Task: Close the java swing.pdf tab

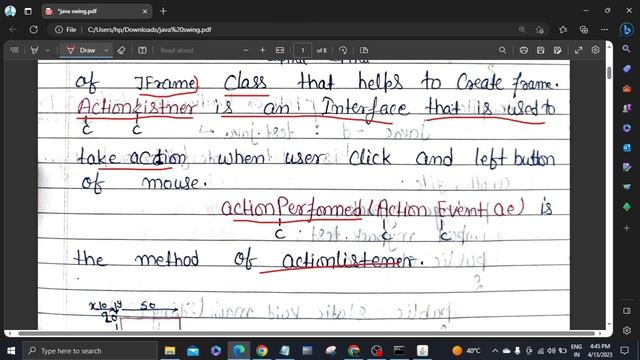Action: [x=144, y=11]
